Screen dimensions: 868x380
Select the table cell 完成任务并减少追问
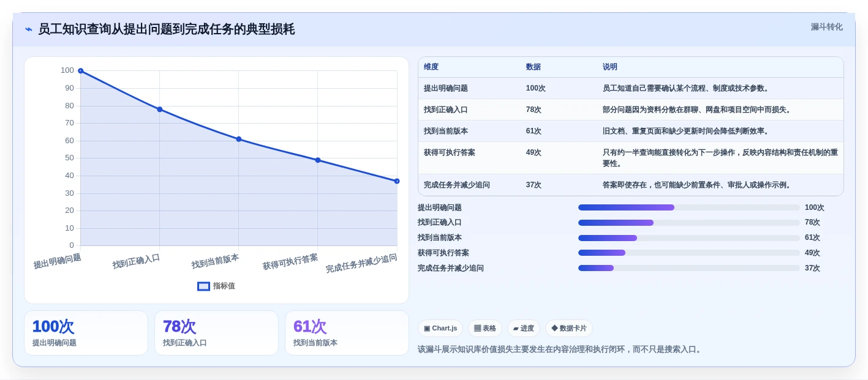(x=456, y=185)
